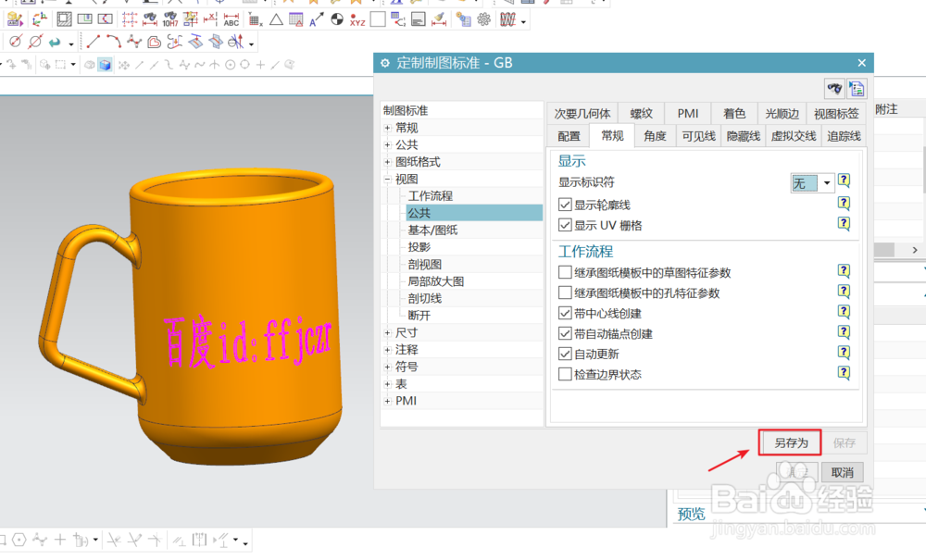Click the table with triangle icon
Image resolution: width=926 pixels, height=560 pixels.
296,19
